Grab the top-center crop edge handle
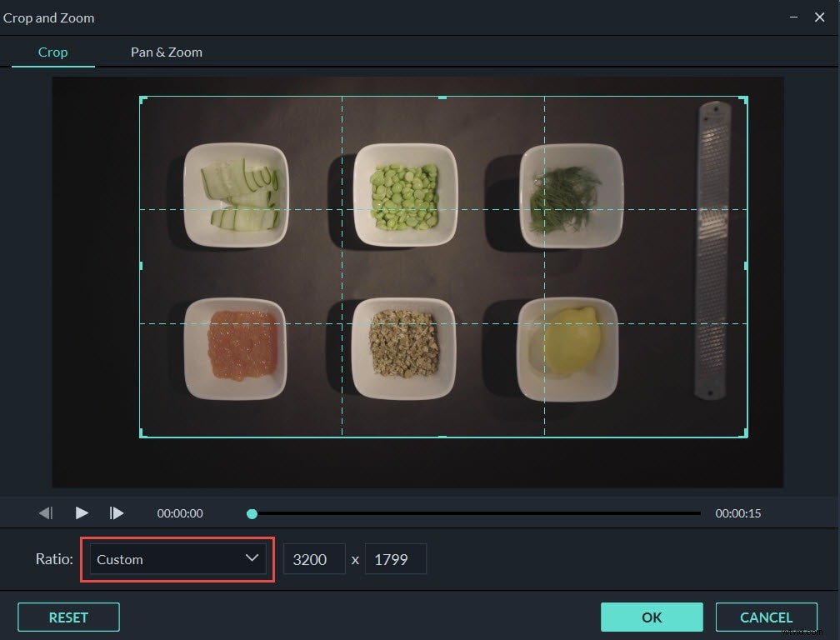The width and height of the screenshot is (840, 640). coord(442,97)
